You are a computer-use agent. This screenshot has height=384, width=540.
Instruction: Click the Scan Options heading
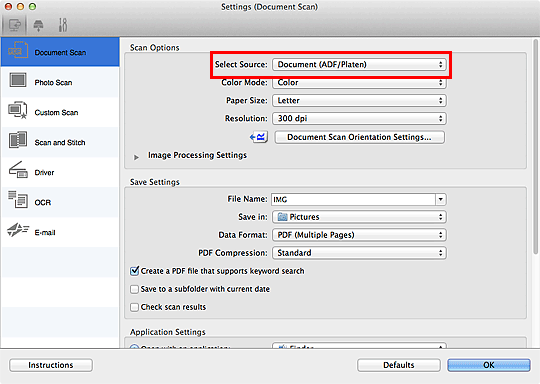point(155,48)
